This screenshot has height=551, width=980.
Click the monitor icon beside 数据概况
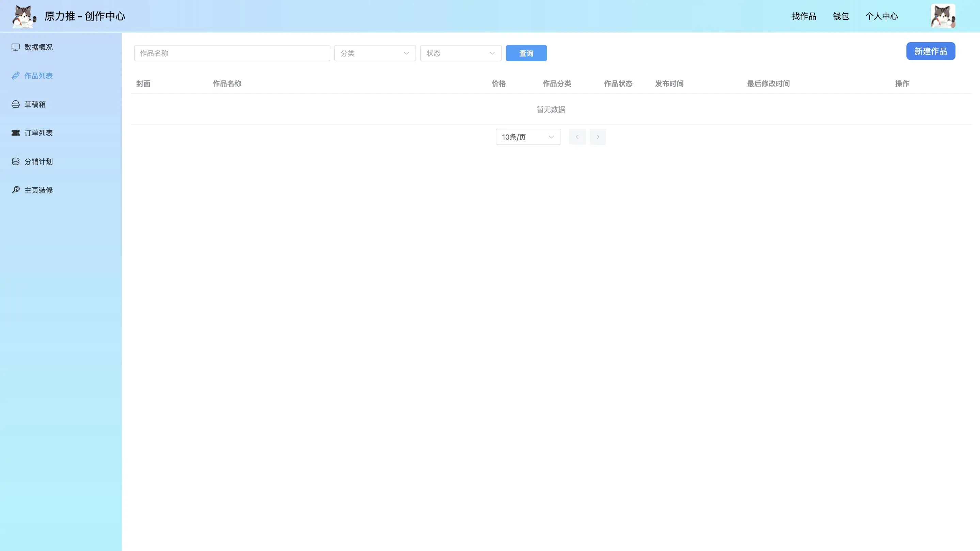click(x=16, y=47)
